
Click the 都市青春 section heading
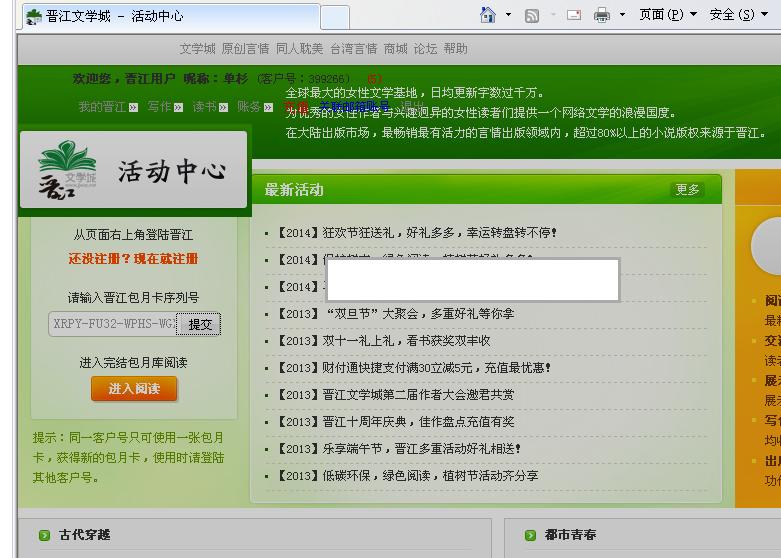[570, 535]
